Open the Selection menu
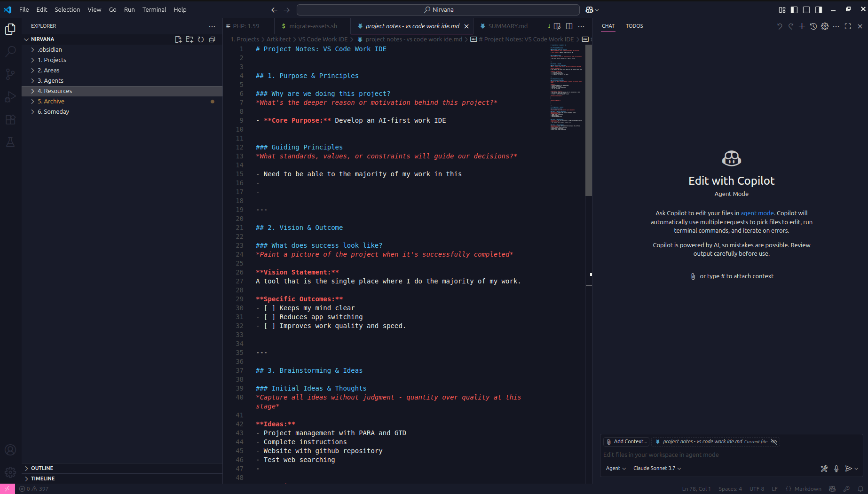Screen dimensions: 868x494 pos(67,9)
